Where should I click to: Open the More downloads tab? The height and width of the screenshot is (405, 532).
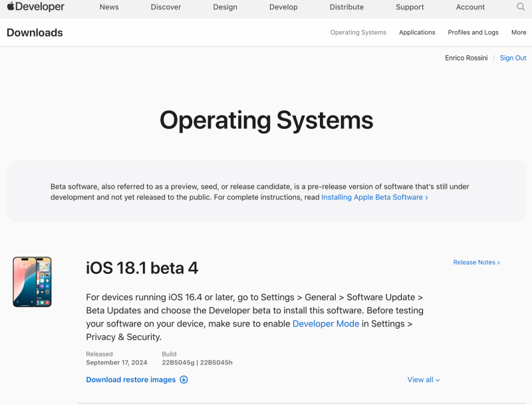point(519,32)
